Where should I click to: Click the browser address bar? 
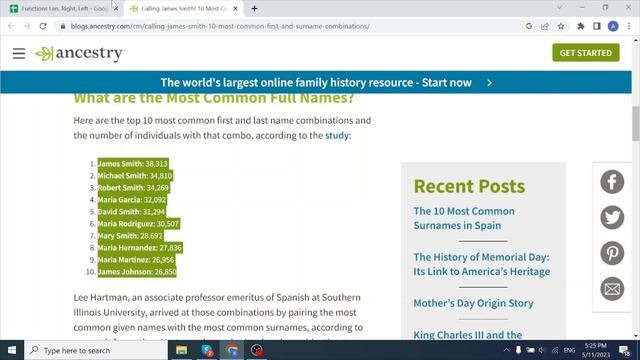click(x=286, y=26)
